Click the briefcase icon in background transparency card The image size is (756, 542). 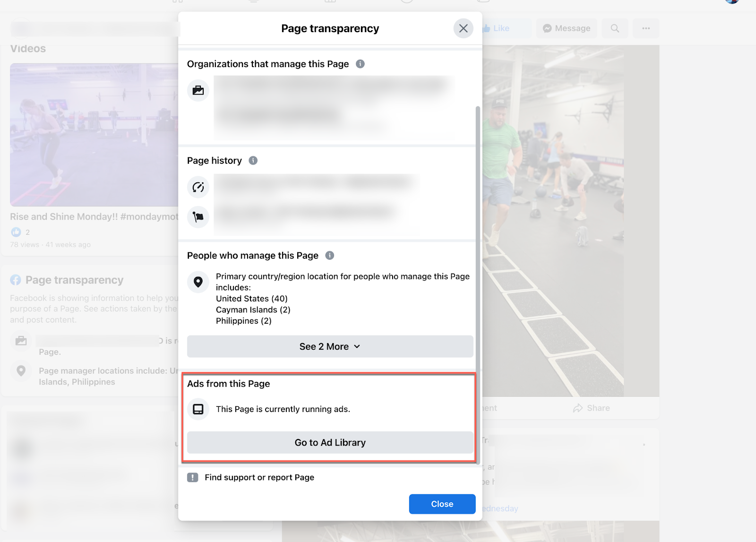(21, 341)
